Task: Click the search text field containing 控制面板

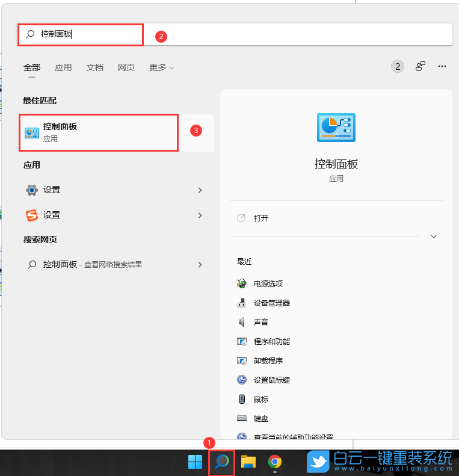Action: coord(235,34)
